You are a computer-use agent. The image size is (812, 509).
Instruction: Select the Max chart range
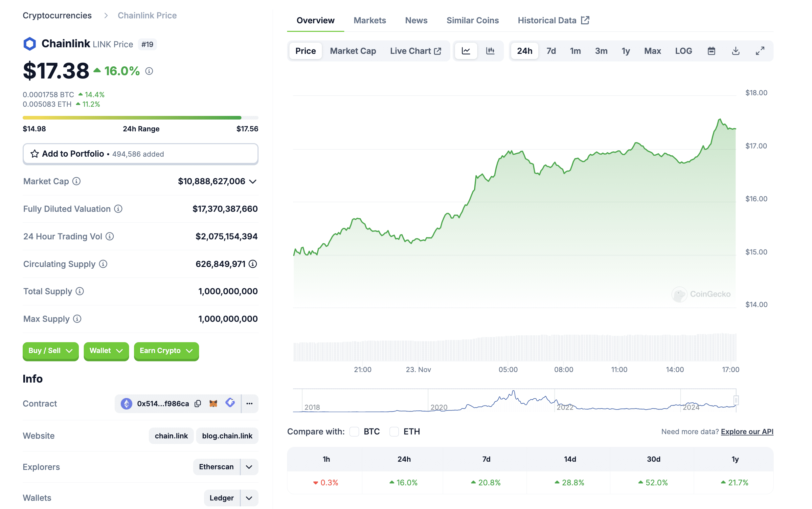point(652,51)
